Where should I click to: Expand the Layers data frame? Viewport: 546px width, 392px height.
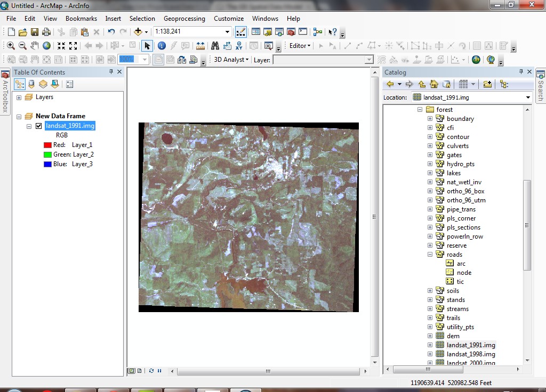click(x=19, y=97)
